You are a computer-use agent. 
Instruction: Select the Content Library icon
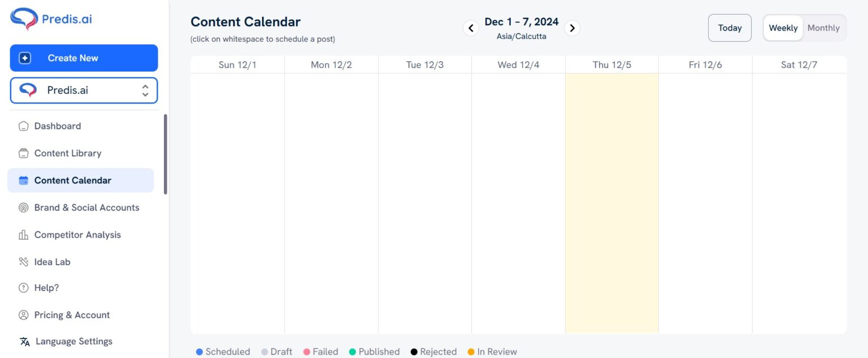click(x=23, y=153)
